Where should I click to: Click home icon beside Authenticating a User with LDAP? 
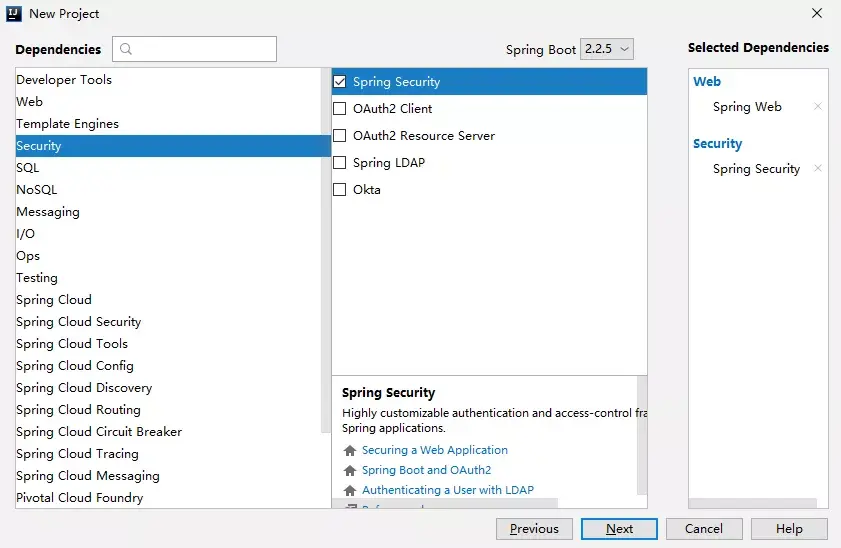coord(350,490)
